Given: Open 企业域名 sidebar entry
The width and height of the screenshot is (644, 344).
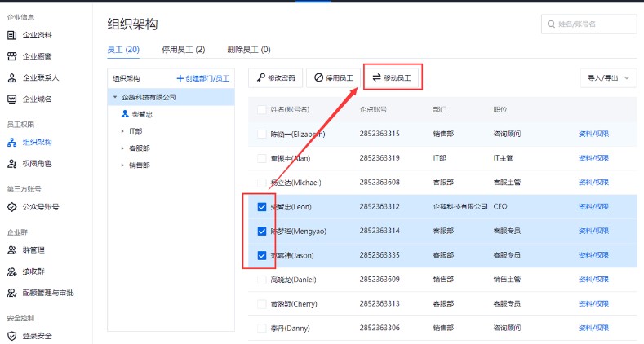Looking at the screenshot, I should [37, 99].
